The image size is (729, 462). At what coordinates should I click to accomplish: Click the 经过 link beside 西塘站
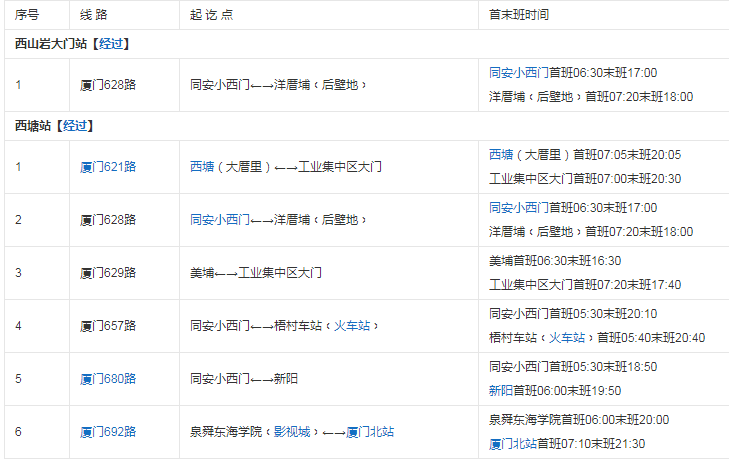click(x=76, y=126)
